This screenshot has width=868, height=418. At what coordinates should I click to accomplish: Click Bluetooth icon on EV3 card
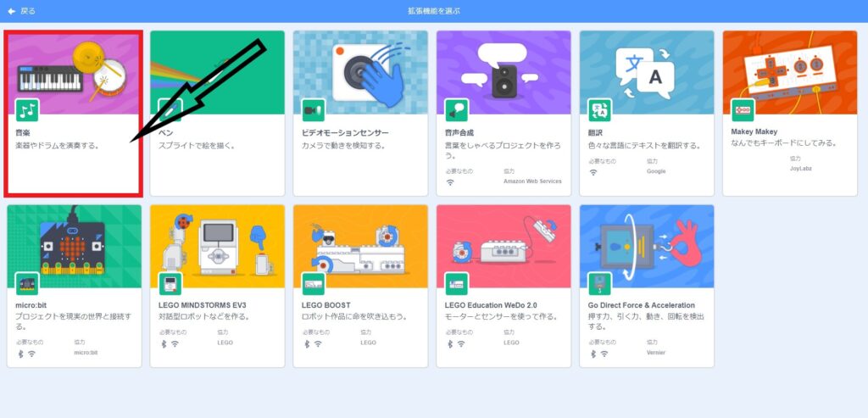[x=164, y=343]
